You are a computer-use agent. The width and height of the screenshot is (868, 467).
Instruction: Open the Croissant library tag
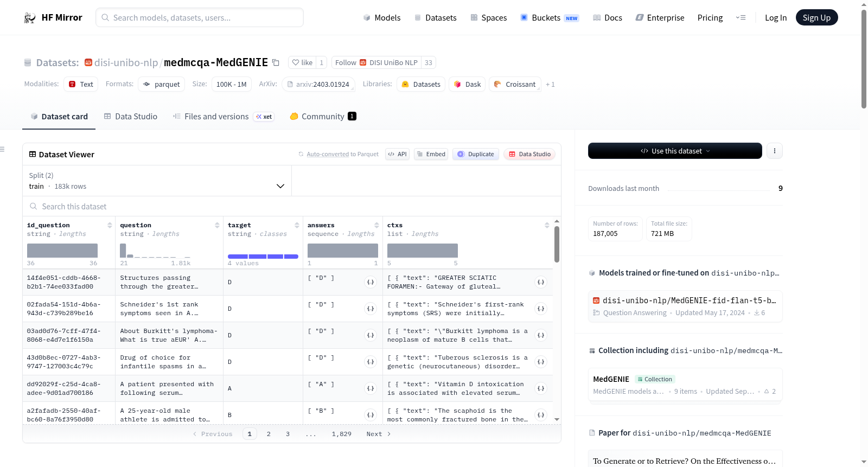(515, 84)
